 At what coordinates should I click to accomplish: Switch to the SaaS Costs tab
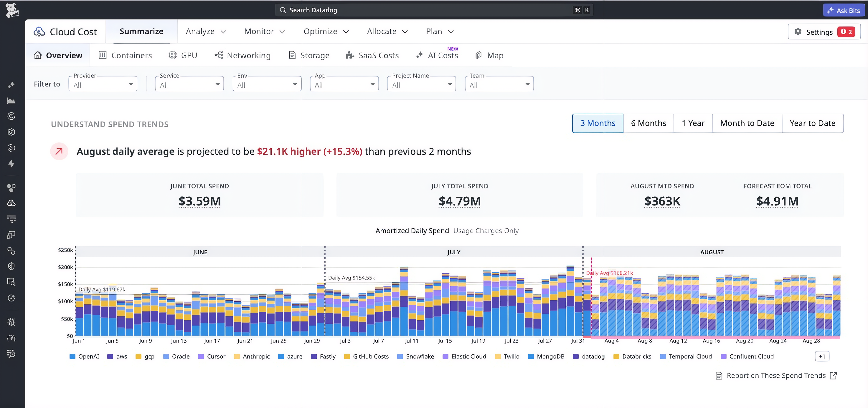[x=372, y=55]
